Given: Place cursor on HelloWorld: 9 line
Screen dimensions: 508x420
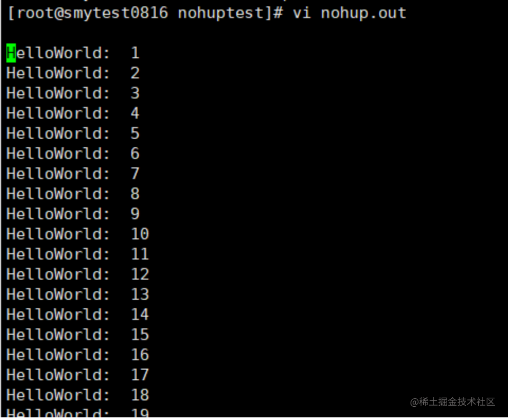Looking at the screenshot, I should [x=73, y=214].
